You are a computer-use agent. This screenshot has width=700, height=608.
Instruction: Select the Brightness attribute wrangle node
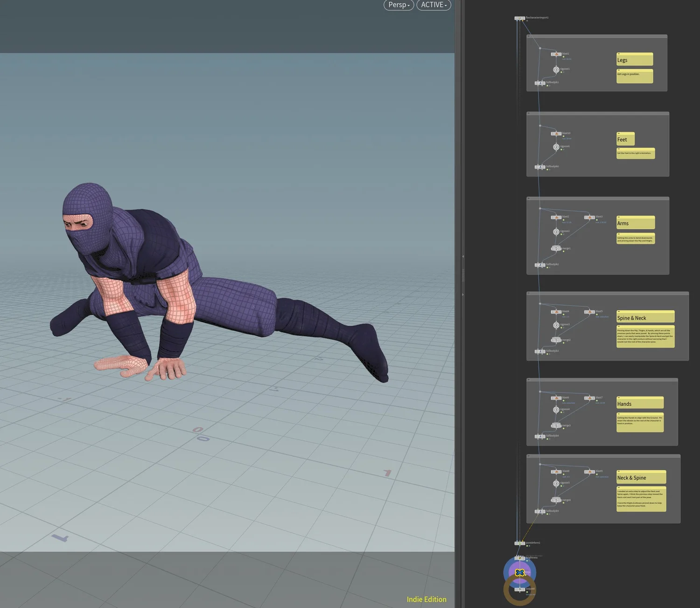[520, 558]
